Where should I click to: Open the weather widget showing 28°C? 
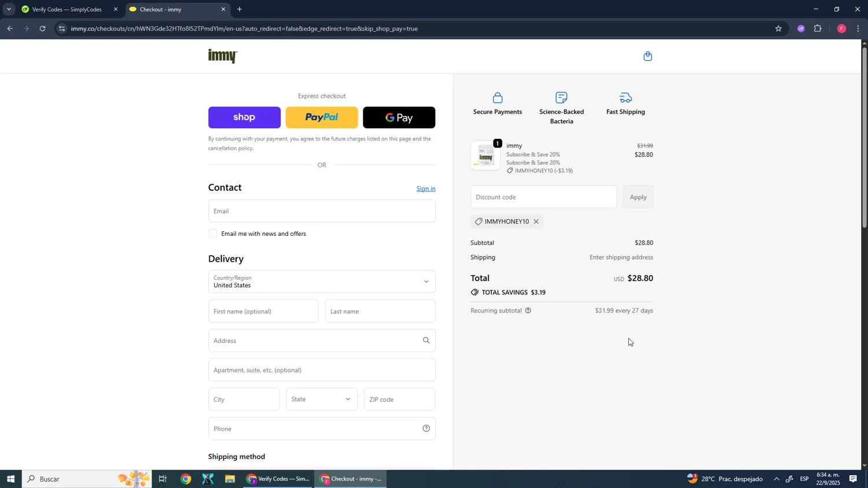(724, 479)
